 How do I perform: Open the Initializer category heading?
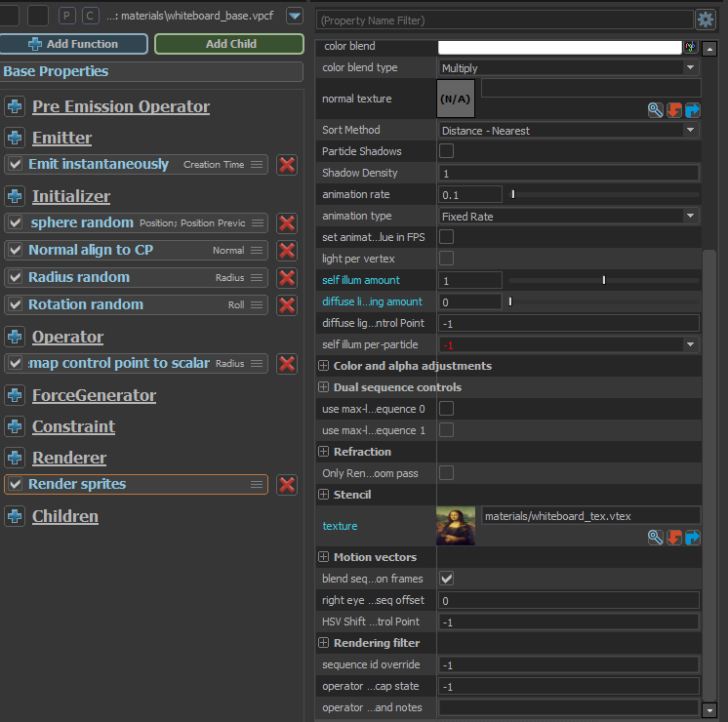71,196
